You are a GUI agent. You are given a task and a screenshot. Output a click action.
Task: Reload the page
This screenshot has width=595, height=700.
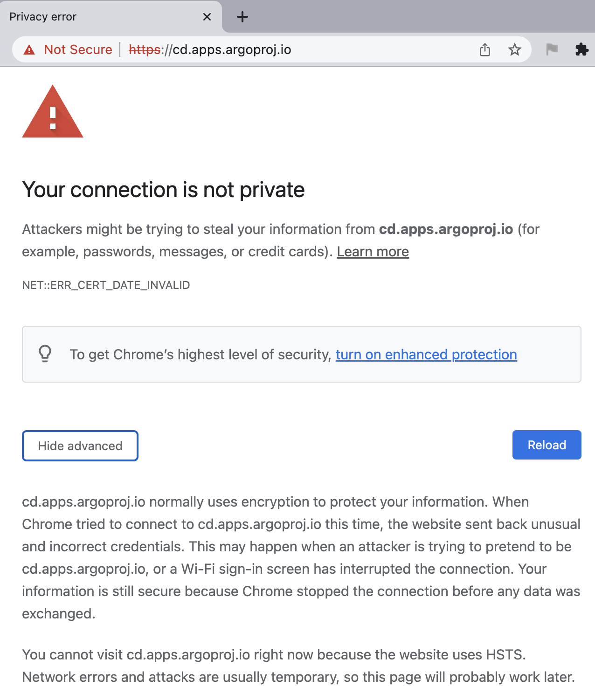pos(546,445)
